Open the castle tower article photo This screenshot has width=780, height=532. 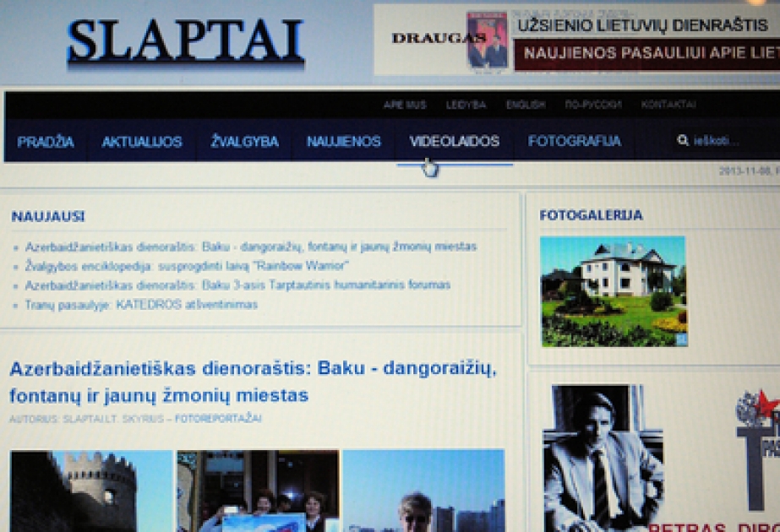click(91, 491)
